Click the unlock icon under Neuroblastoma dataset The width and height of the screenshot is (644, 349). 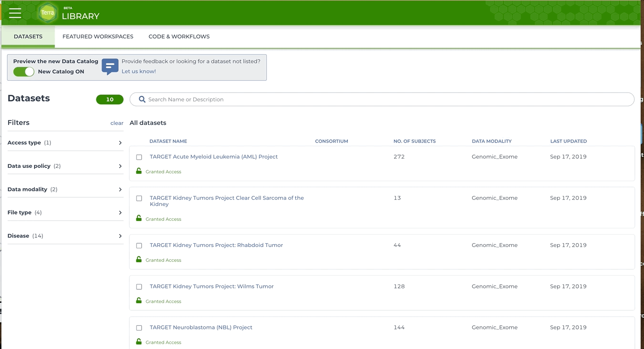(139, 341)
